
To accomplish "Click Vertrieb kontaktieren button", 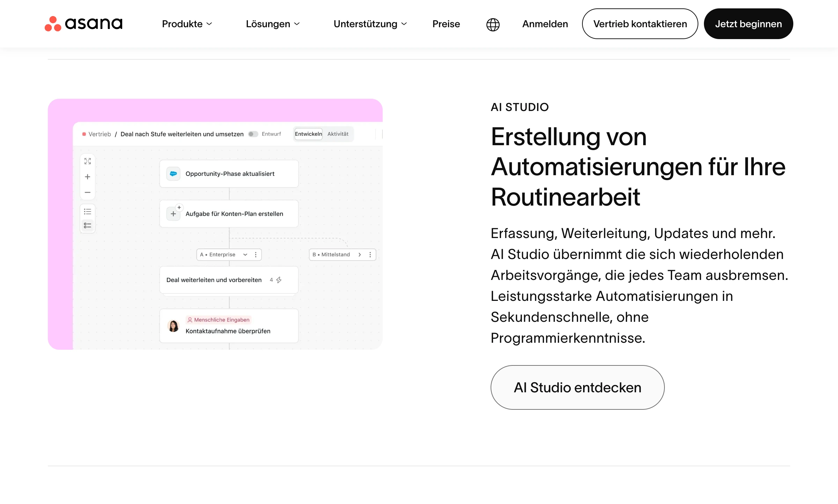I will 640,24.
